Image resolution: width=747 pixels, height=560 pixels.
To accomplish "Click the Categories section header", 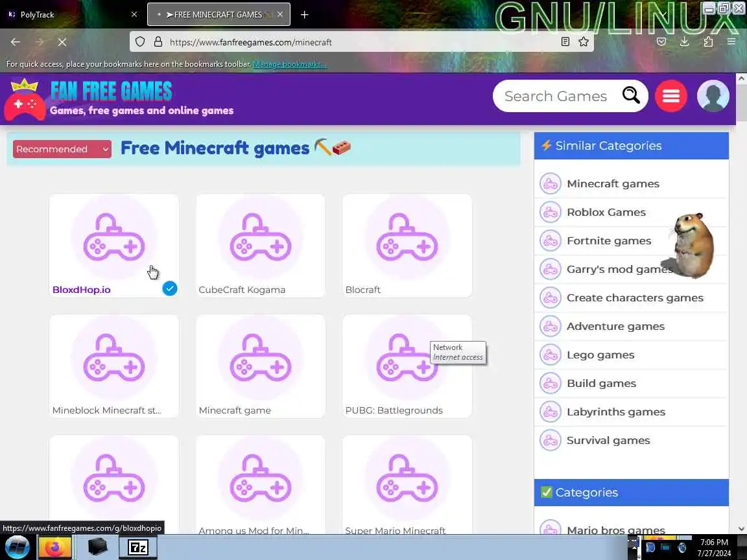I will (631, 493).
